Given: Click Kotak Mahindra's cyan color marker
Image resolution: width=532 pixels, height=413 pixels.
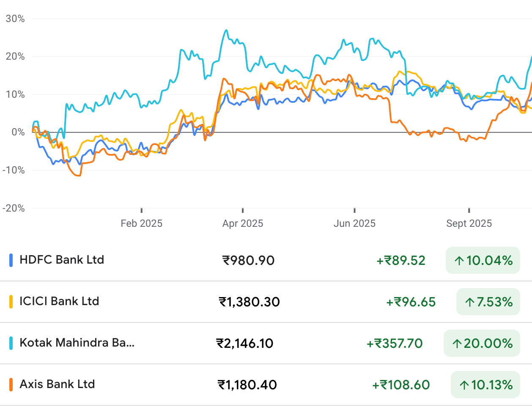Looking at the screenshot, I should point(11,343).
